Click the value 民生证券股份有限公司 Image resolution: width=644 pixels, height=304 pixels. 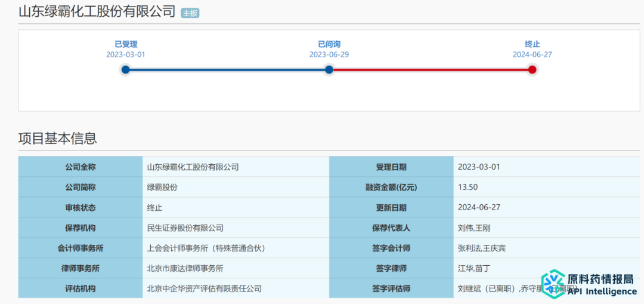185,228
